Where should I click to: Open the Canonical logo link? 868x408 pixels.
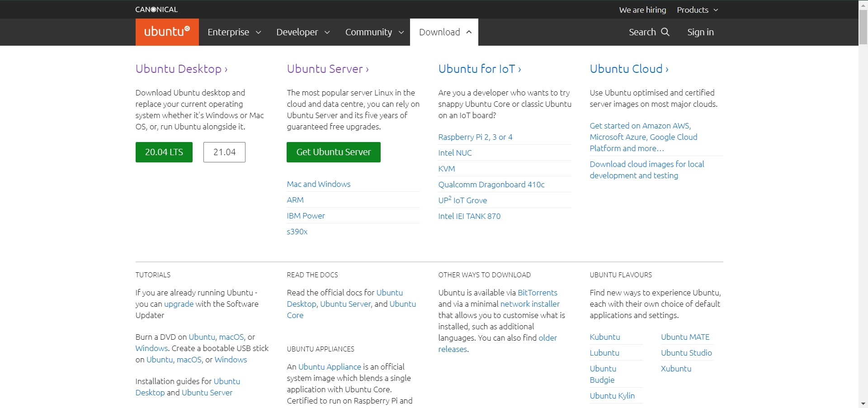[156, 9]
